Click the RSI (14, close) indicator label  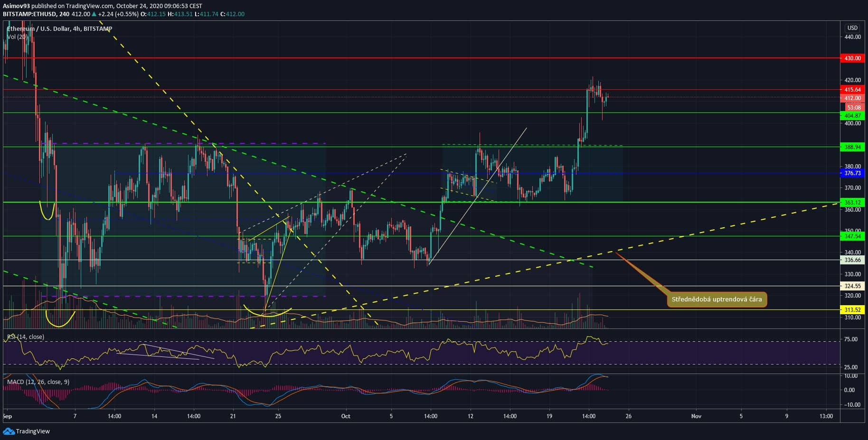pyautogui.click(x=26, y=337)
